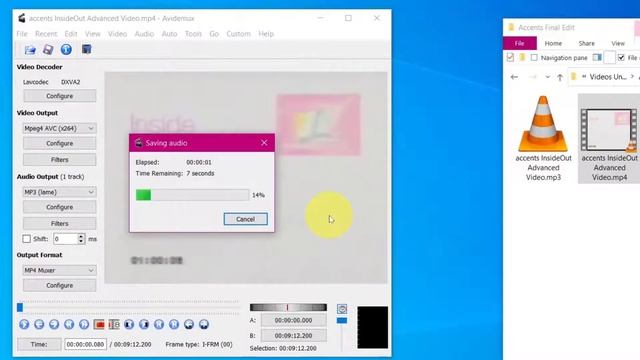
Task: Click the new folder icon in Explorer's quick toolbar
Action: [522, 58]
